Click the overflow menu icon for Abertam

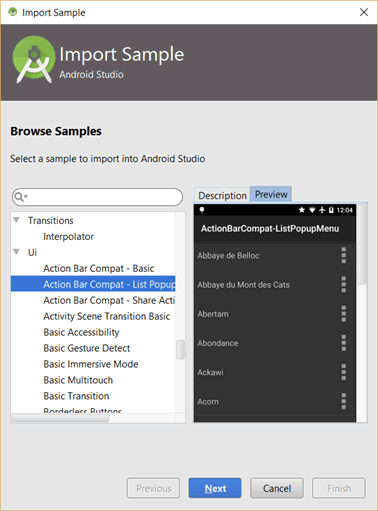pyautogui.click(x=343, y=314)
